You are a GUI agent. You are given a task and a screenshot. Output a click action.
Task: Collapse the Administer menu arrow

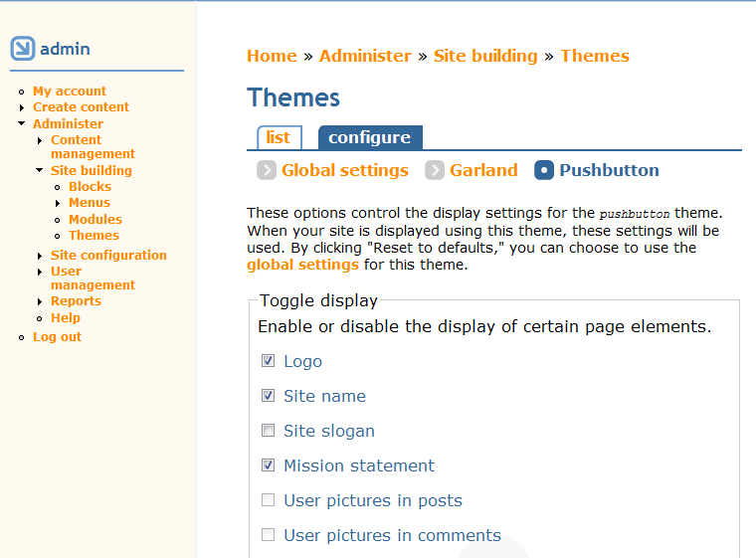coord(21,123)
